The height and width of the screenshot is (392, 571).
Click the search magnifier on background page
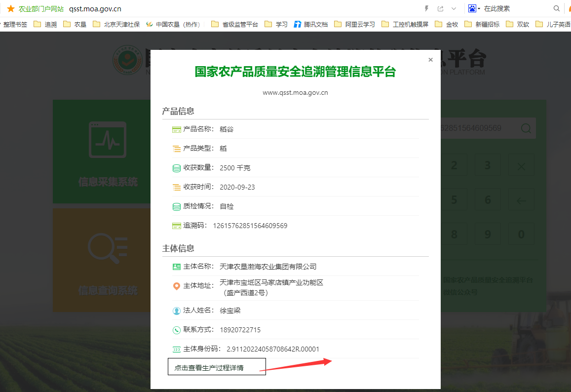[526, 128]
